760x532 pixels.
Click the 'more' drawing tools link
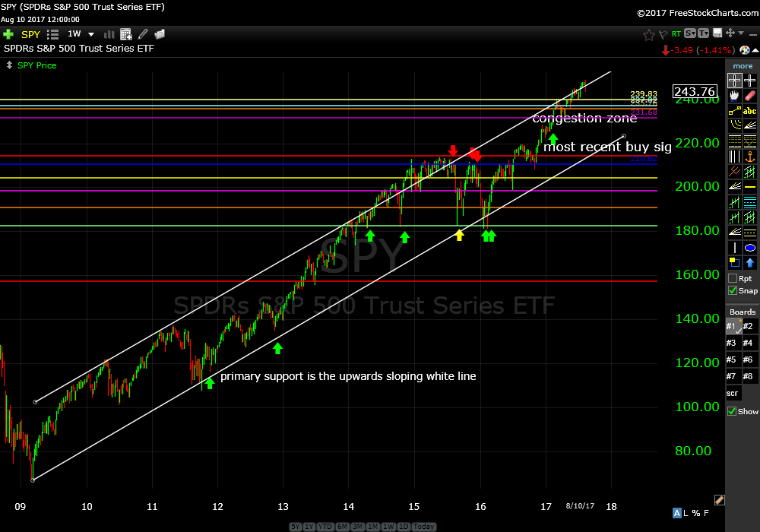point(742,66)
